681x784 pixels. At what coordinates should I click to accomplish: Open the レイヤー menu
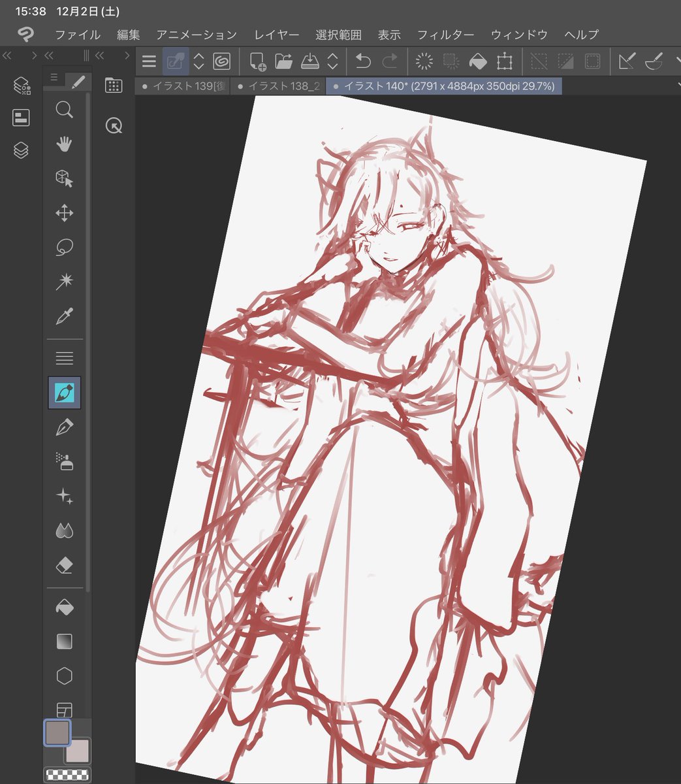pyautogui.click(x=277, y=35)
